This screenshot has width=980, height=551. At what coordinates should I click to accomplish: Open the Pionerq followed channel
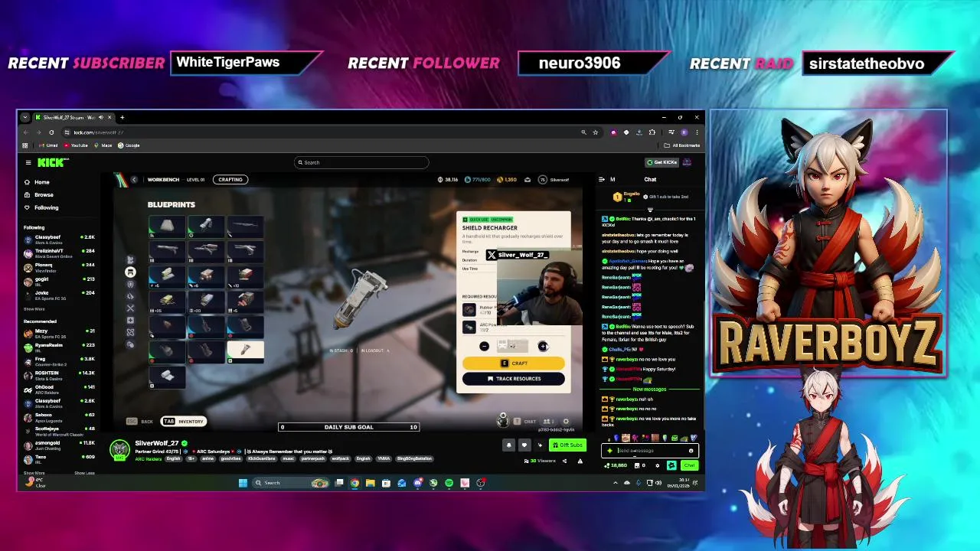coord(60,267)
